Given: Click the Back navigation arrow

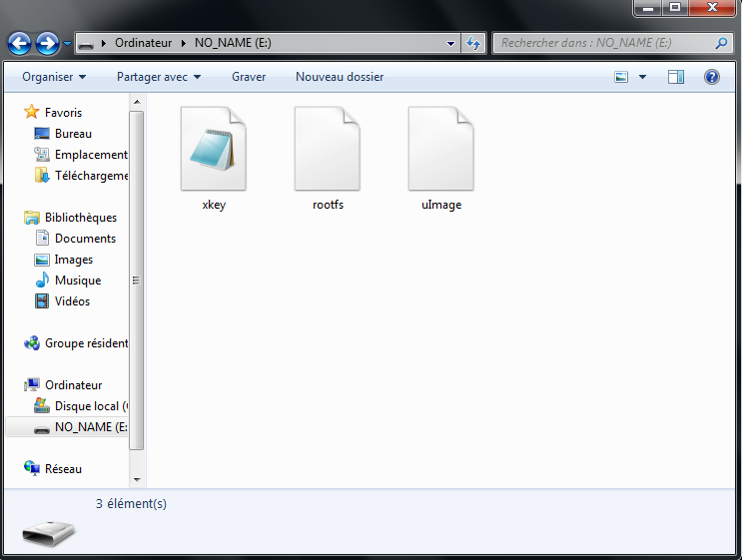Looking at the screenshot, I should (x=20, y=44).
